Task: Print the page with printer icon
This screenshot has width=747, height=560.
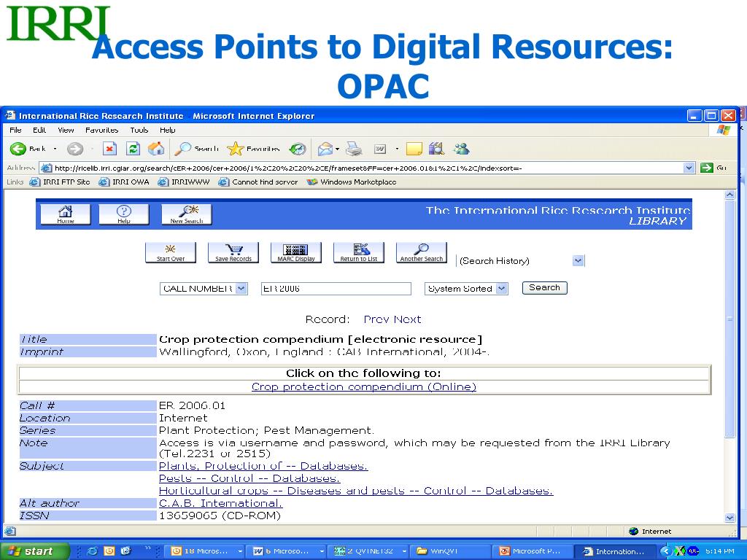Action: click(354, 149)
